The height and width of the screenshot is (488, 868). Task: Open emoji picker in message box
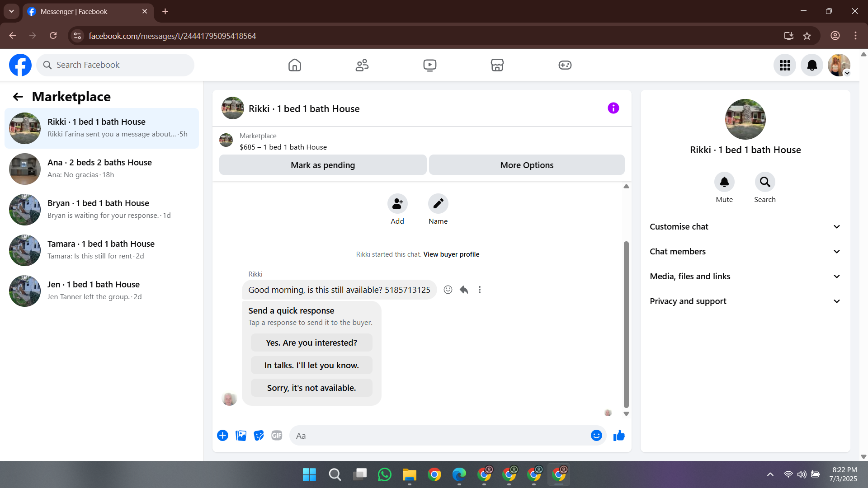[x=596, y=435]
